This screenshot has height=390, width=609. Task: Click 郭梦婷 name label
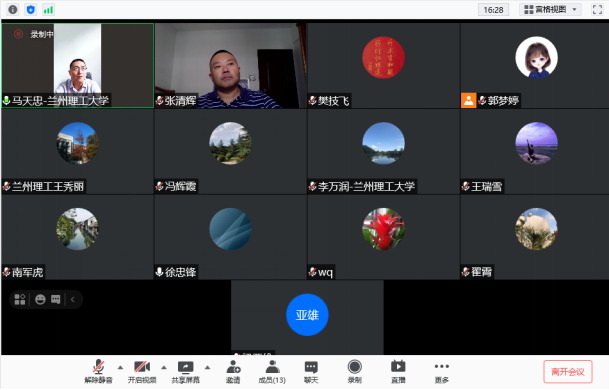pos(503,101)
